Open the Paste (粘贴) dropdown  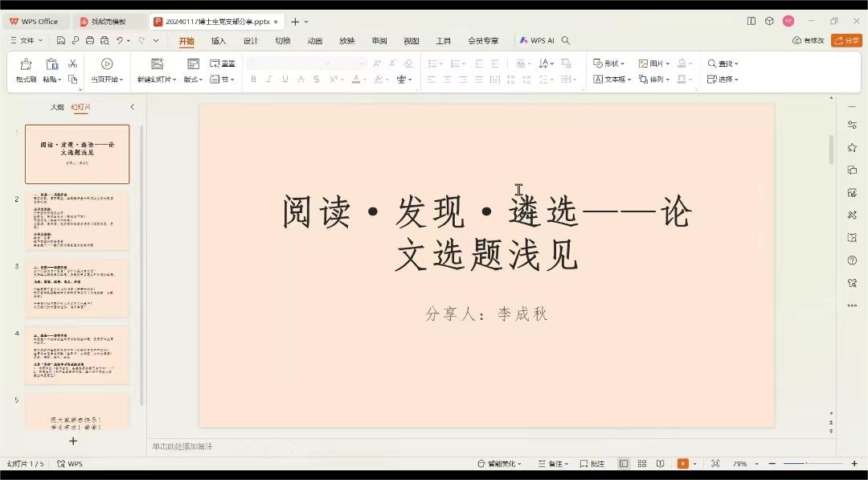click(x=52, y=79)
